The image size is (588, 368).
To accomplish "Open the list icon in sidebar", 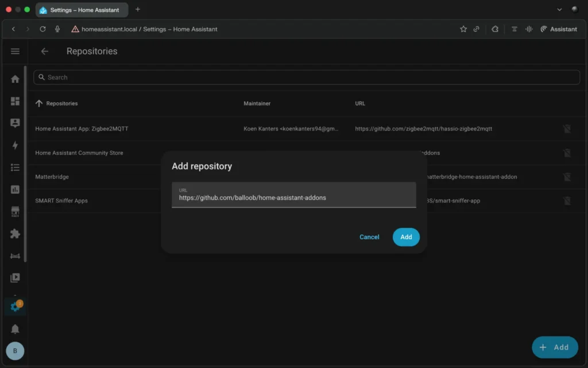I will coord(15,167).
